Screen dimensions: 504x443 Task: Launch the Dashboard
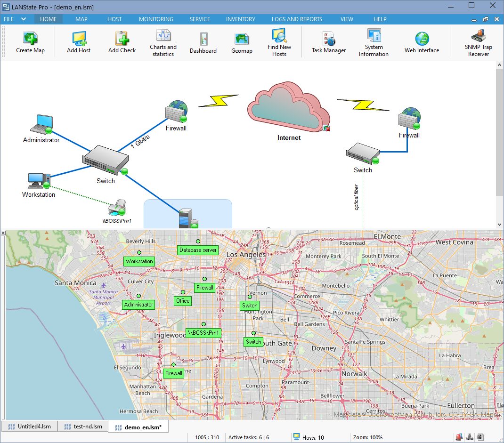pos(203,42)
